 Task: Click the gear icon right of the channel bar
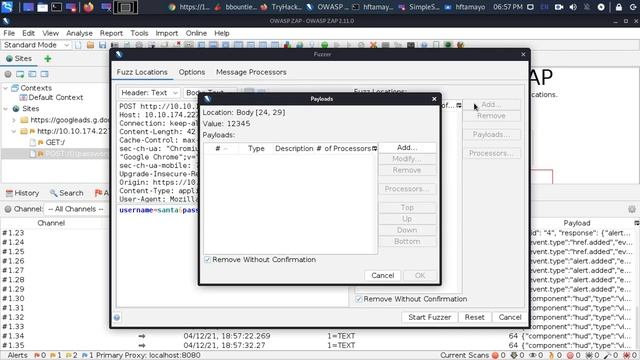(632, 209)
